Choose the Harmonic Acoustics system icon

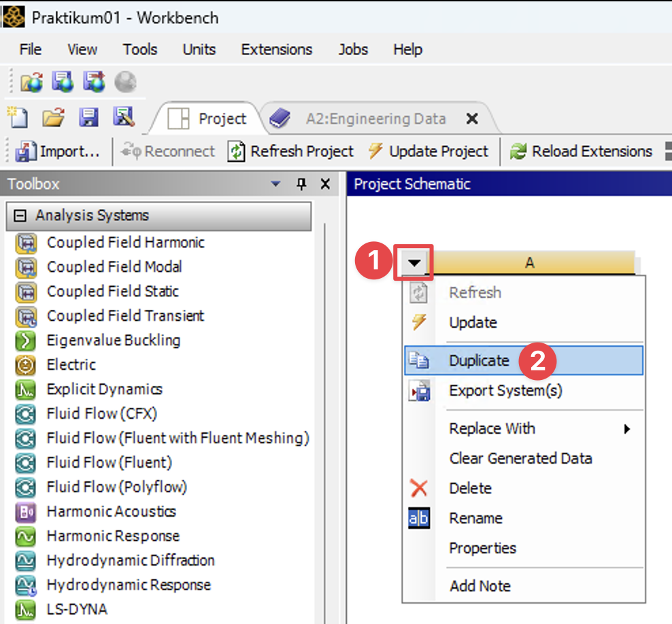point(25,512)
